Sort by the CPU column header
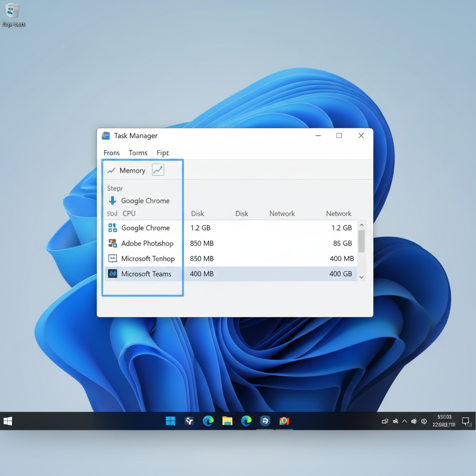This screenshot has height=476, width=476. pyautogui.click(x=129, y=213)
